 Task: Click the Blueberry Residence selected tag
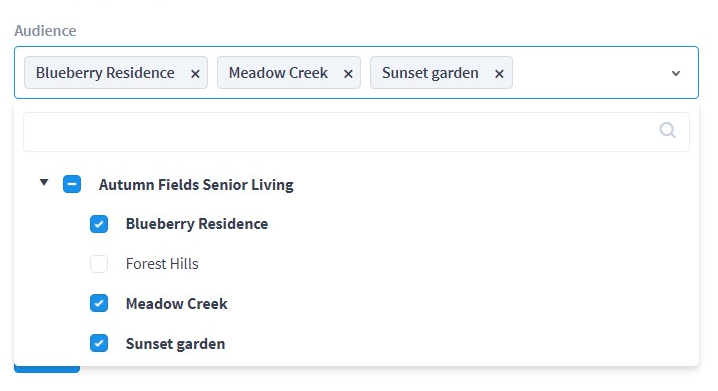click(105, 73)
